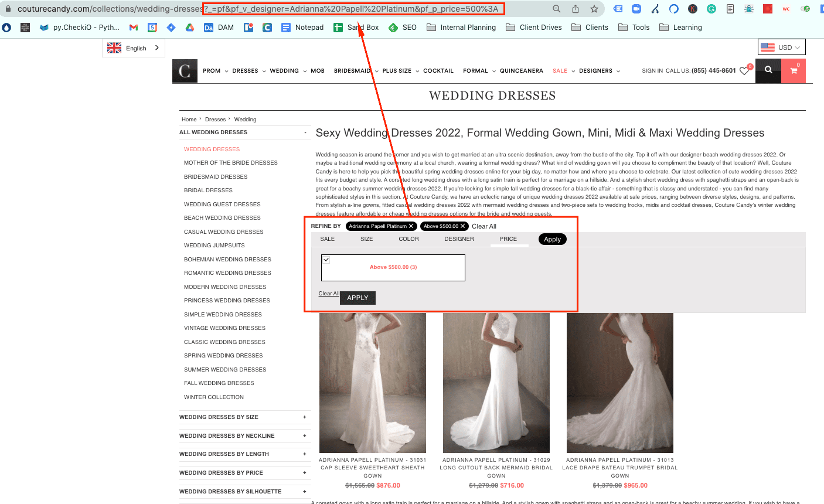This screenshot has width=824, height=504.
Task: Open the shopping cart bag icon
Action: pos(794,70)
